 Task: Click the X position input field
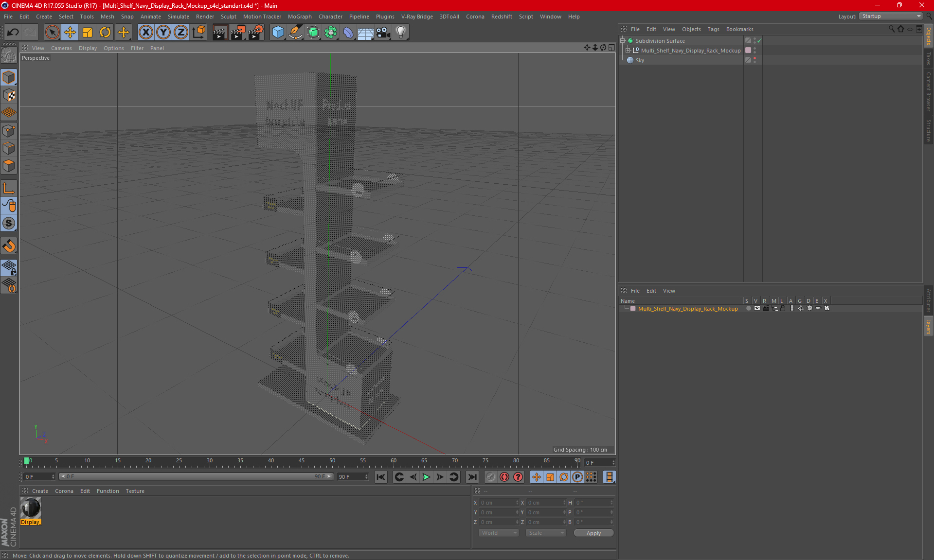499,503
